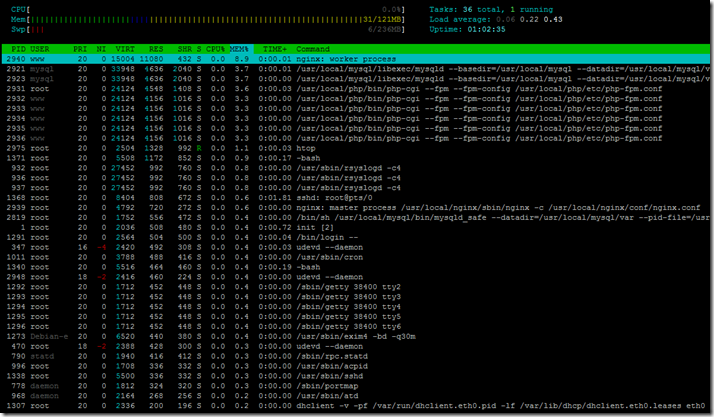Click the R state flag in htop row

point(199,148)
